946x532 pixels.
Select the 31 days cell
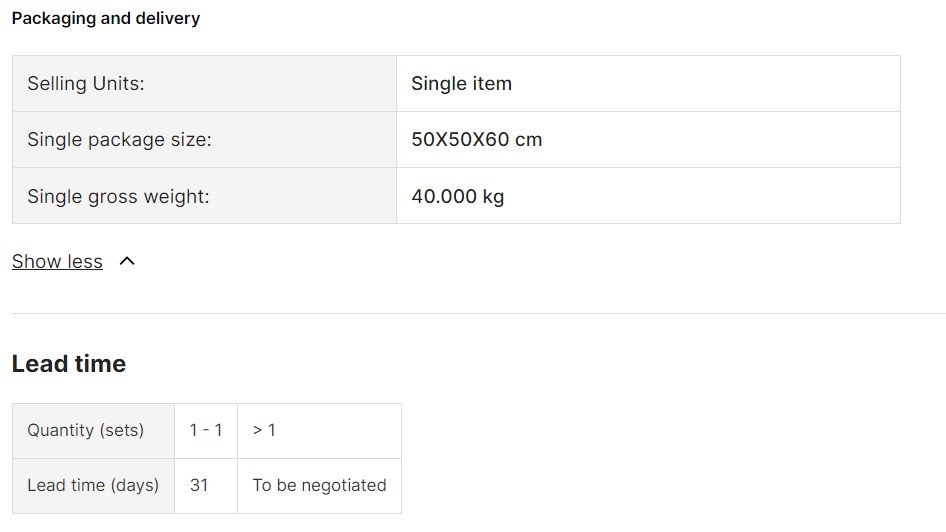[x=206, y=486]
